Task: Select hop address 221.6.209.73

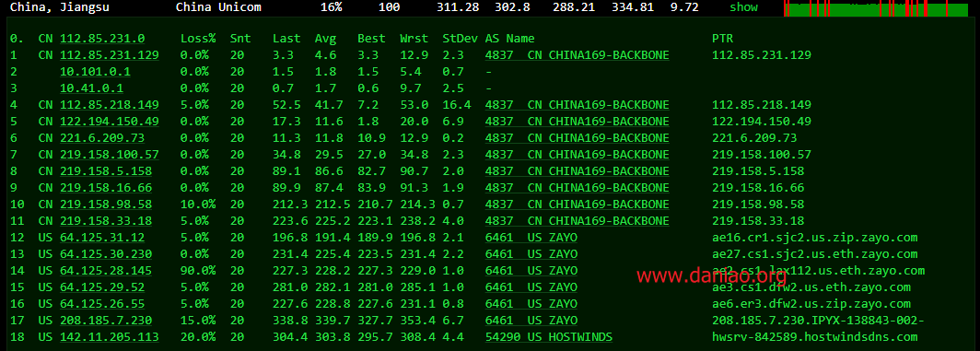Action: tap(102, 137)
